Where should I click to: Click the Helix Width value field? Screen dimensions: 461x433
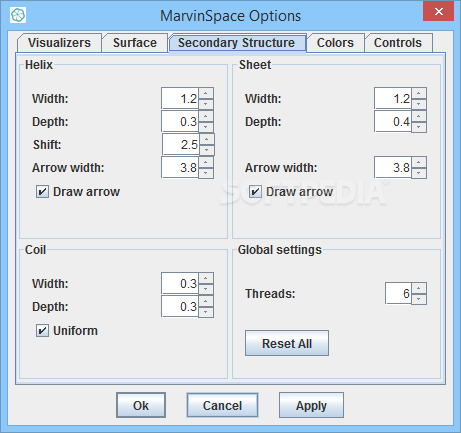(x=180, y=99)
